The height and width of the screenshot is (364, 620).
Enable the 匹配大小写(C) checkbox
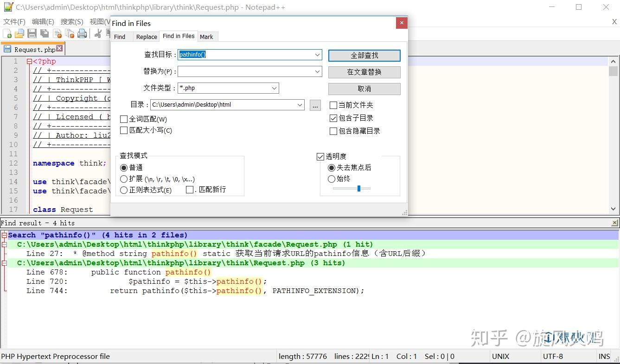pos(124,130)
